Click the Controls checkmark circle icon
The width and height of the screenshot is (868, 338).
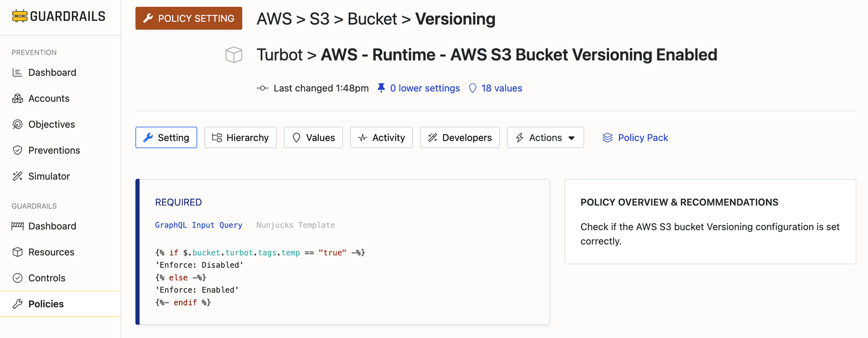click(x=18, y=278)
